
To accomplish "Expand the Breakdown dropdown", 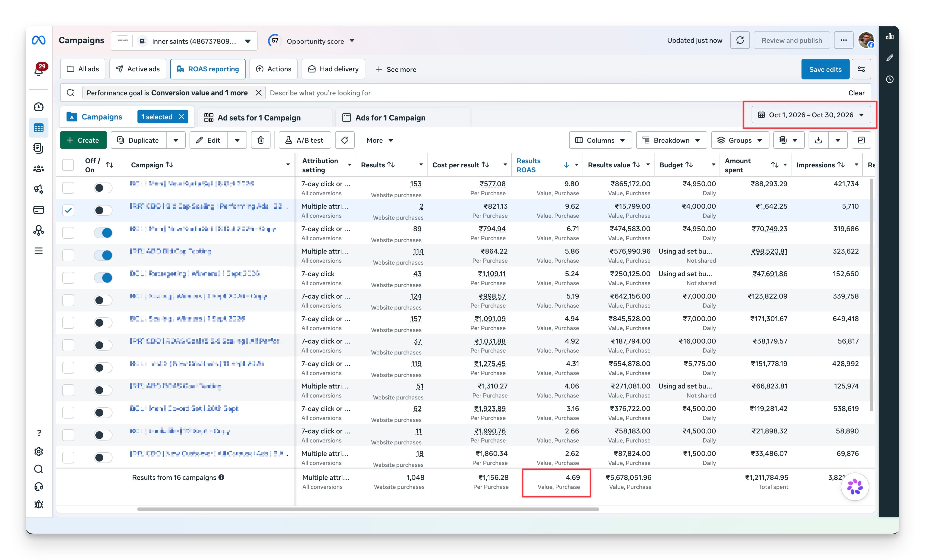I will [x=671, y=140].
